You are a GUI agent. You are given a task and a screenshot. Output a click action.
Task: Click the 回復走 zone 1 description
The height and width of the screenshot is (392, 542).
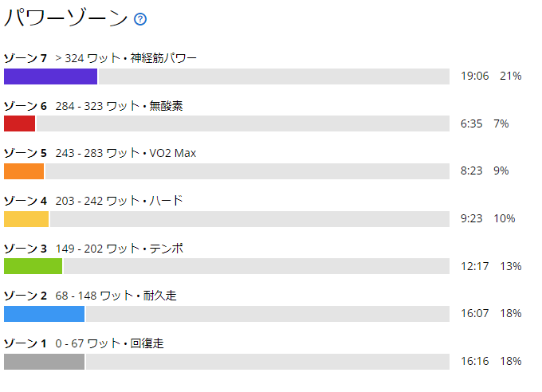click(147, 343)
